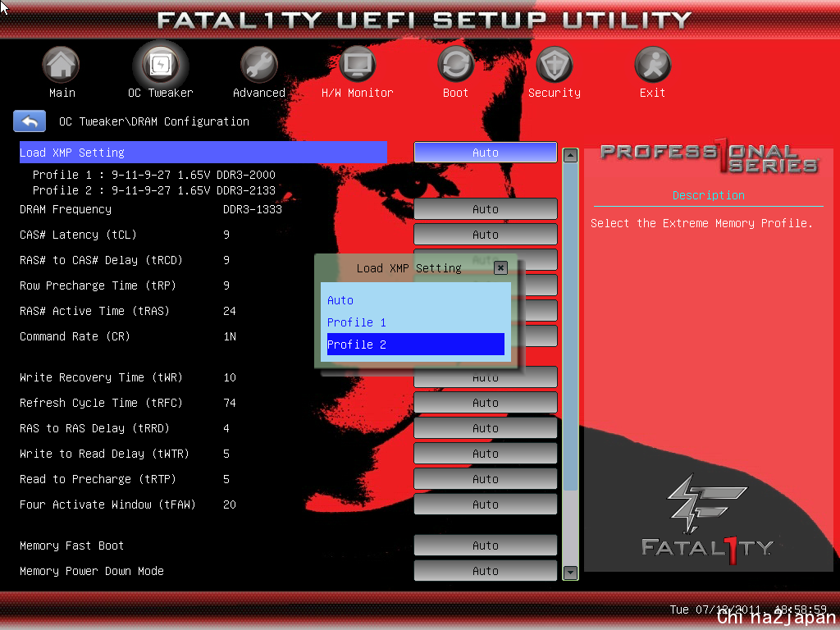The width and height of the screenshot is (840, 630).
Task: Select the RAS to RAS Delay (tRRD) label
Action: pyautogui.click(x=95, y=428)
